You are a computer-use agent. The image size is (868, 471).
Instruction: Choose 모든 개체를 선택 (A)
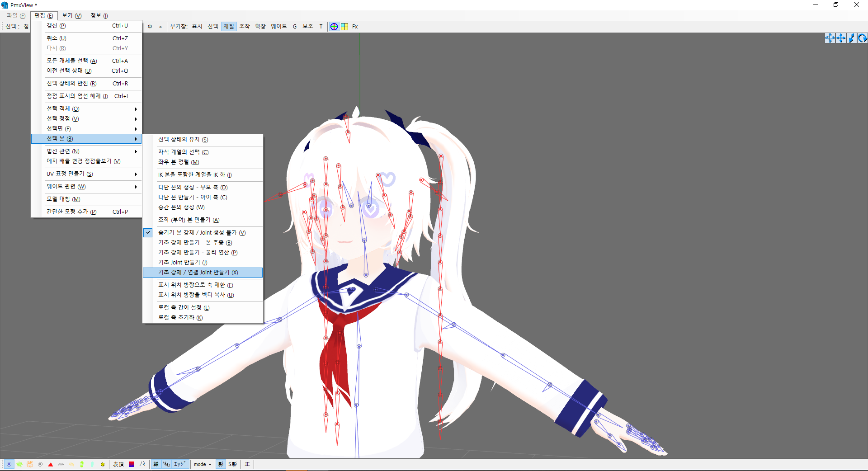point(86,61)
